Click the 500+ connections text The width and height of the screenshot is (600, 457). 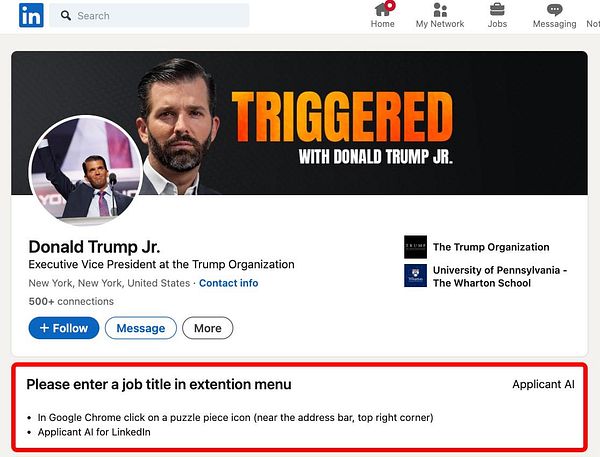(71, 301)
